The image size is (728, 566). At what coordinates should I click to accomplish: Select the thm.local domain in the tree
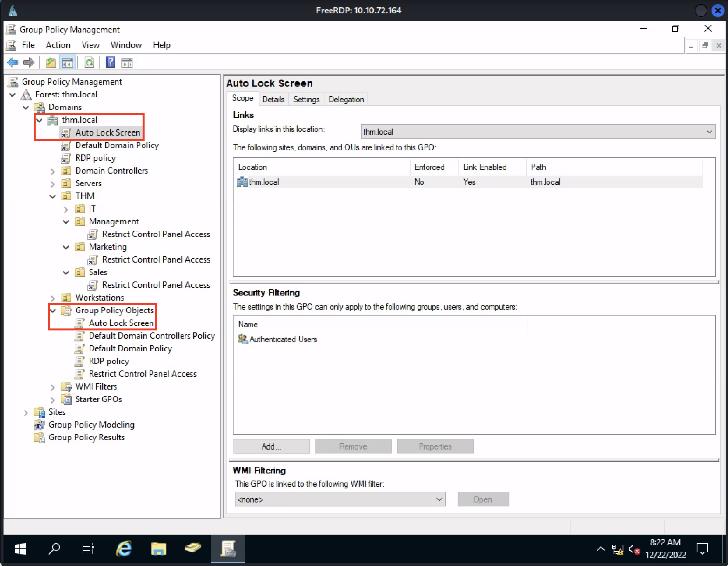point(80,120)
